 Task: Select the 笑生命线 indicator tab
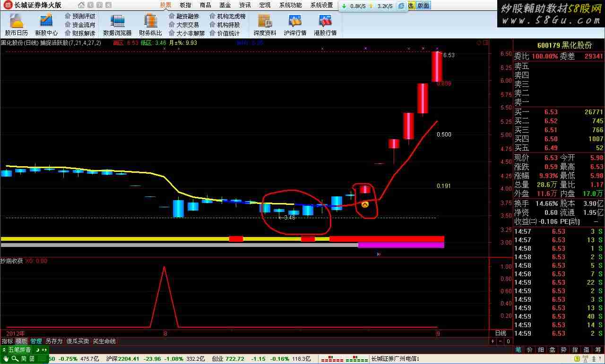104,341
